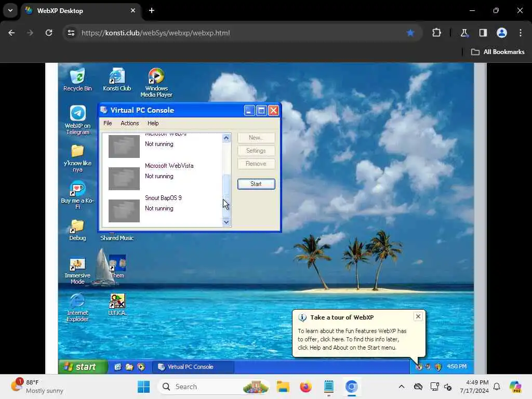Screen dimensions: 532x399
Task: Open the Windows clock 4:49 PM 7/17/2024
Action: coord(474,387)
